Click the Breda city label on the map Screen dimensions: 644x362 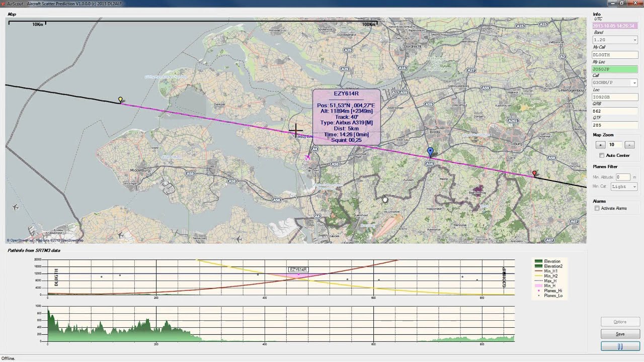click(x=434, y=132)
